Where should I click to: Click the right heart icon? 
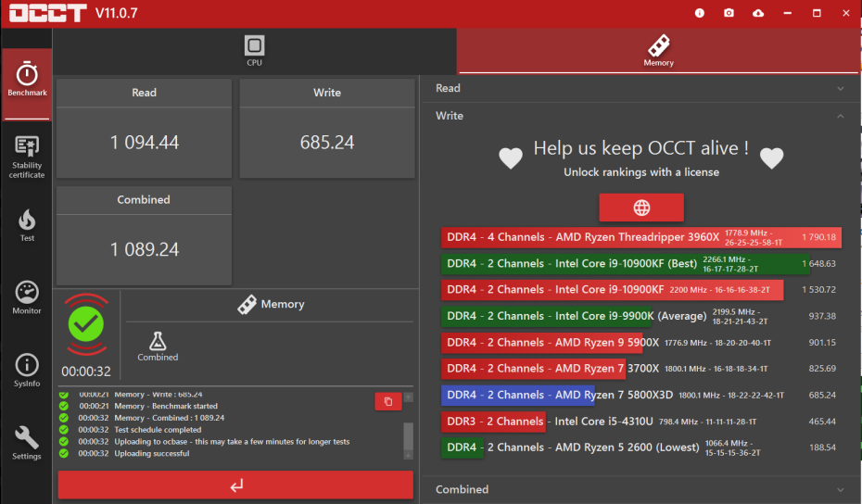click(x=772, y=158)
